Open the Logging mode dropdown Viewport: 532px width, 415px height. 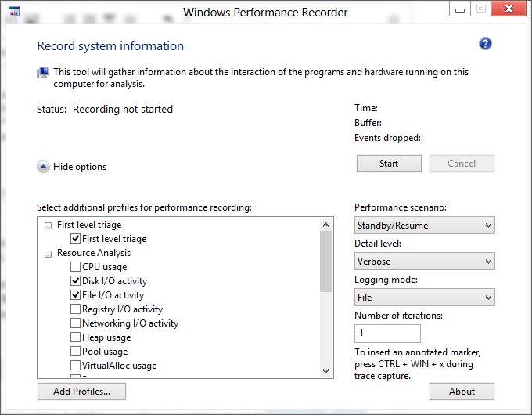coord(424,298)
